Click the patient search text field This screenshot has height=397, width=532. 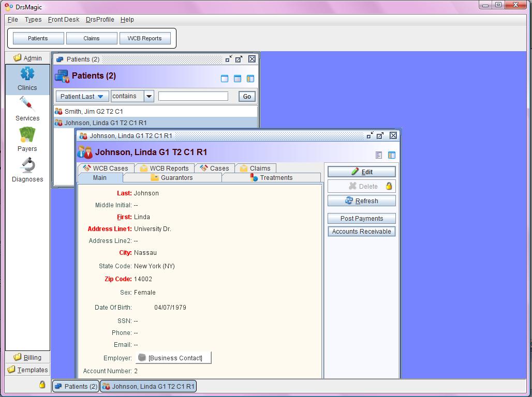click(193, 96)
